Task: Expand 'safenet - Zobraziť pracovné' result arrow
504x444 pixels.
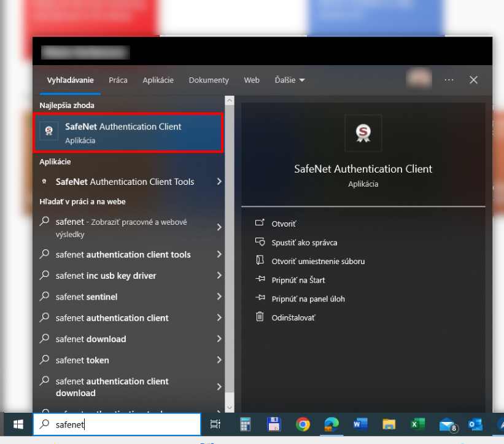Action: tap(219, 227)
